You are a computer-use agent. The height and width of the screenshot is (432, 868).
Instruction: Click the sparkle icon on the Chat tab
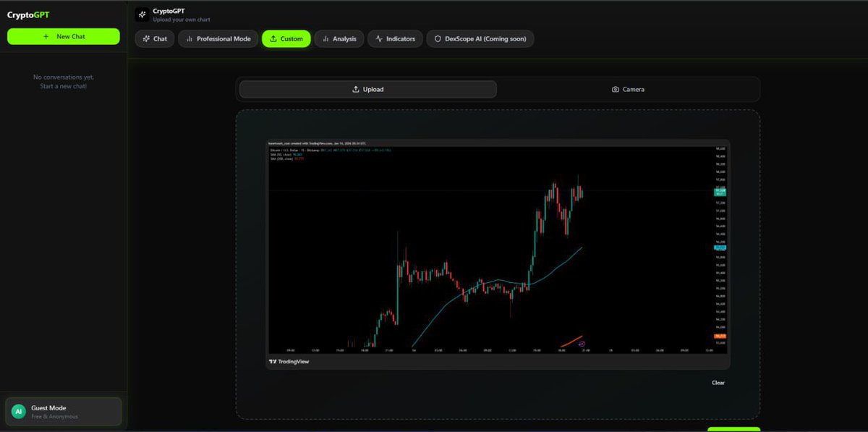pyautogui.click(x=146, y=39)
